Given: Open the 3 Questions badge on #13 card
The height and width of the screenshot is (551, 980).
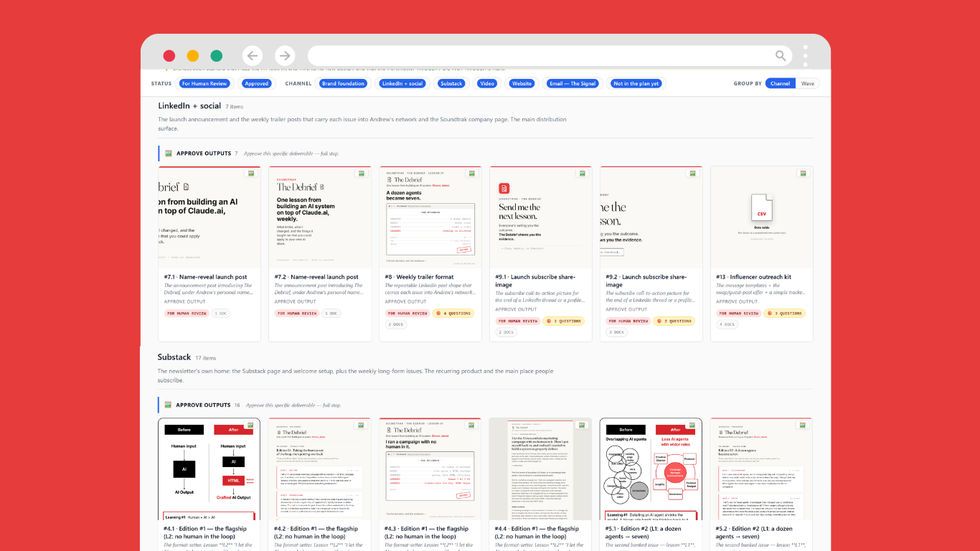Looking at the screenshot, I should pyautogui.click(x=784, y=313).
